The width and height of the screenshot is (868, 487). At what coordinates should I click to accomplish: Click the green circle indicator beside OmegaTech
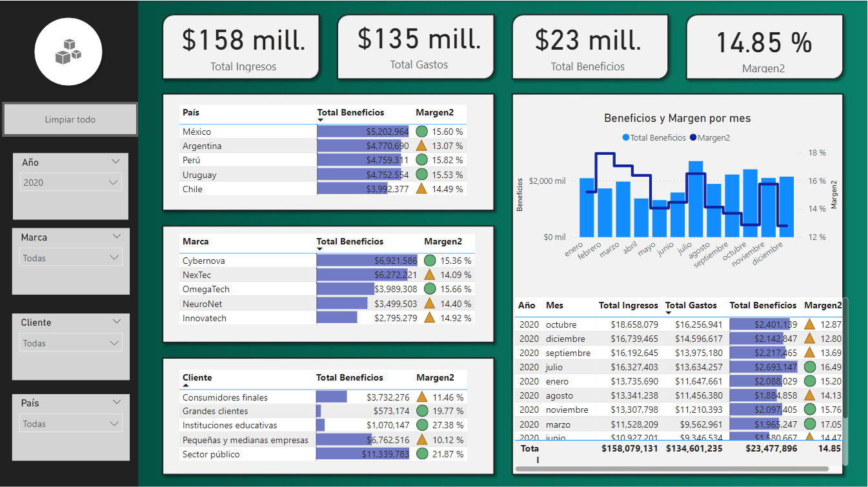coord(430,289)
